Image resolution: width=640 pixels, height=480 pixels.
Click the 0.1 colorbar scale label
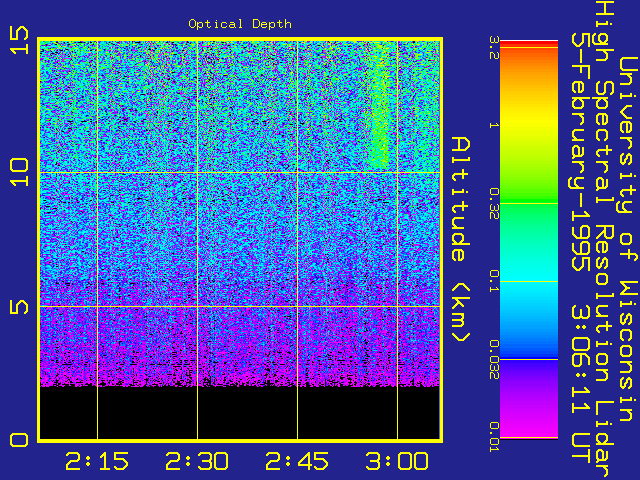(x=494, y=281)
